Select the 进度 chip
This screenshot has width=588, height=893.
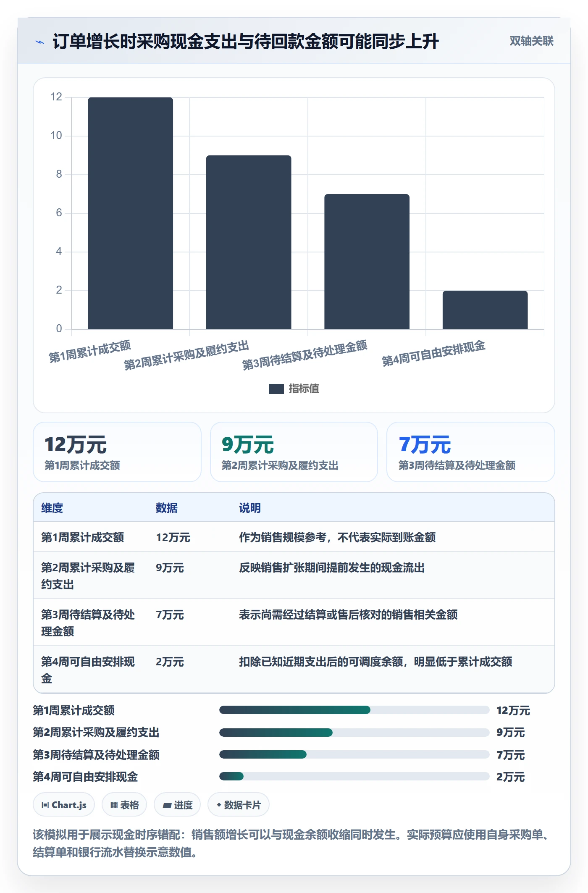[177, 805]
